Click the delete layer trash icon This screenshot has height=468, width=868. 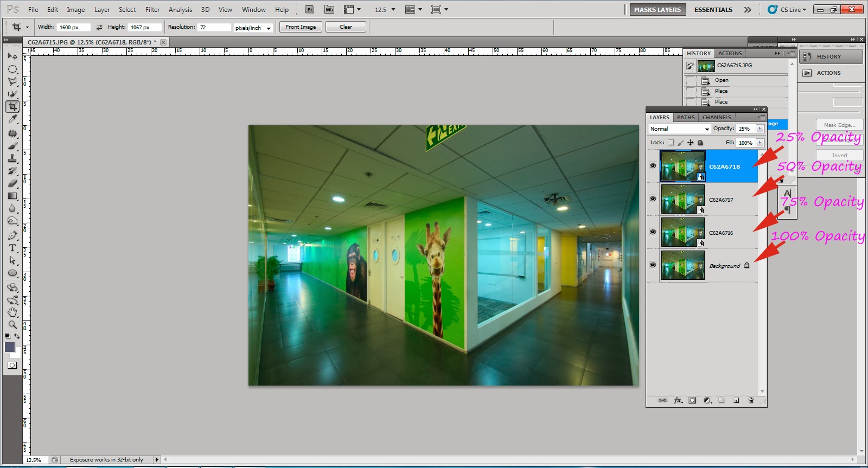tap(751, 400)
